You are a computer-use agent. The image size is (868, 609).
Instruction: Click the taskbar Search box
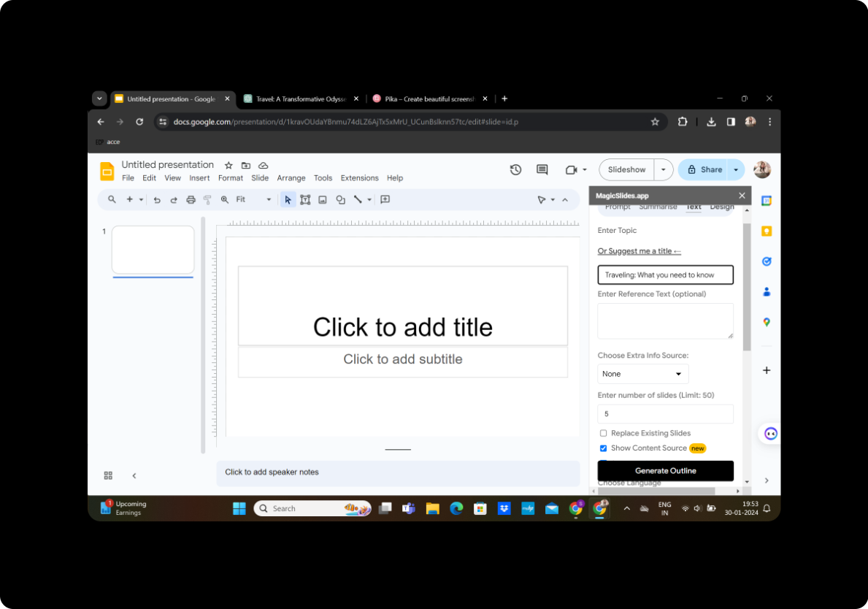[312, 509]
